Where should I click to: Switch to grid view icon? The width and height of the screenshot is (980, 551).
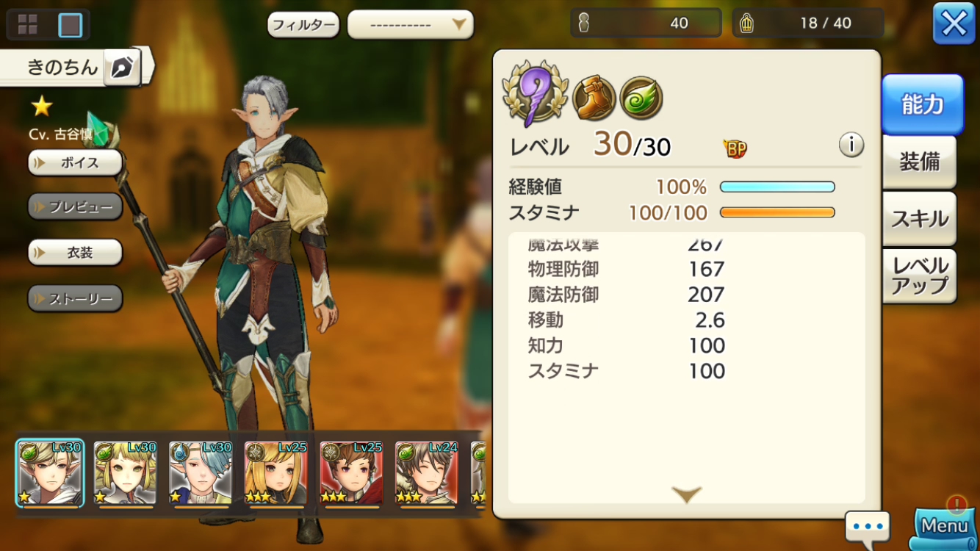coord(28,25)
